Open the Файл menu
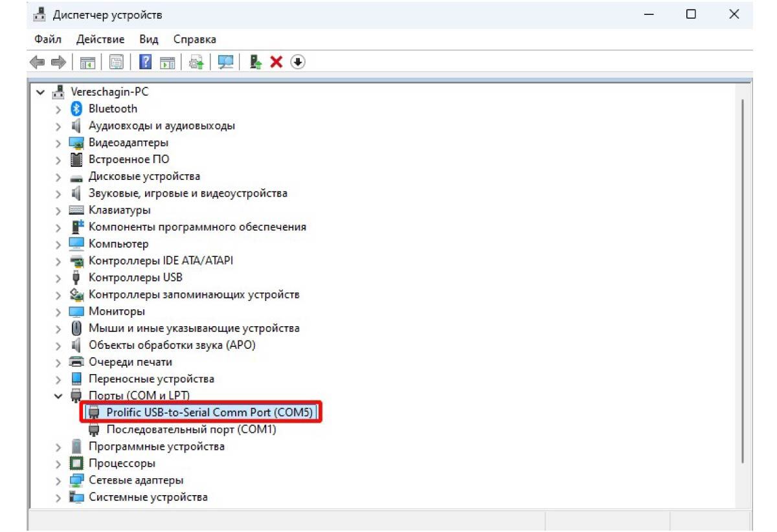The width and height of the screenshot is (777, 532). (x=47, y=39)
